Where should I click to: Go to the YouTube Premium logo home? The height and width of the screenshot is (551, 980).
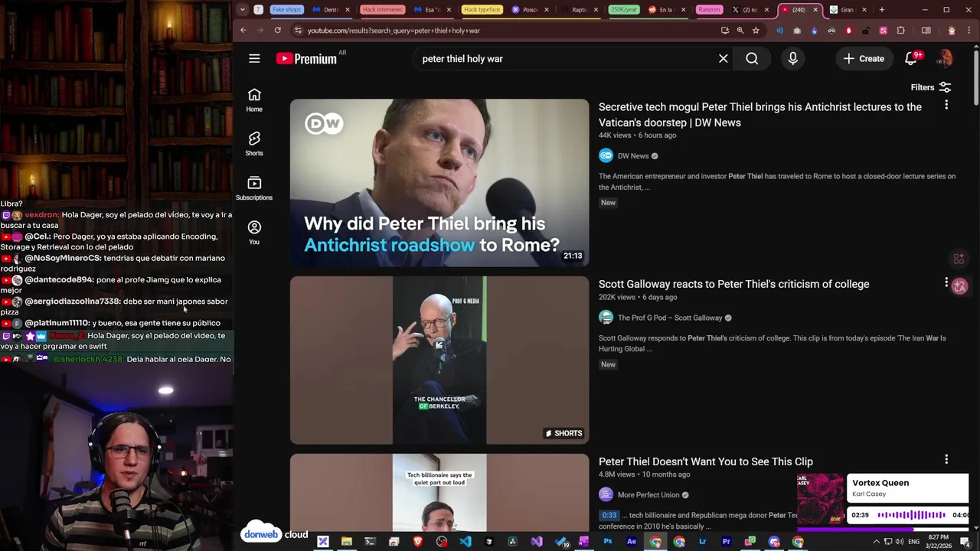coord(306,59)
